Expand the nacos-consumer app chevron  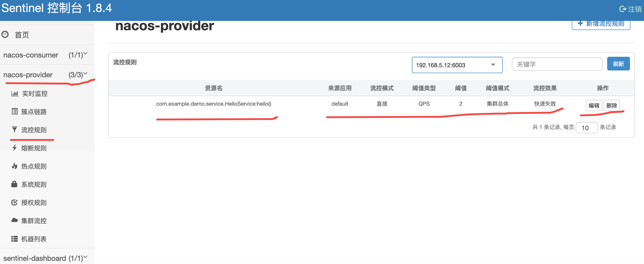click(85, 54)
